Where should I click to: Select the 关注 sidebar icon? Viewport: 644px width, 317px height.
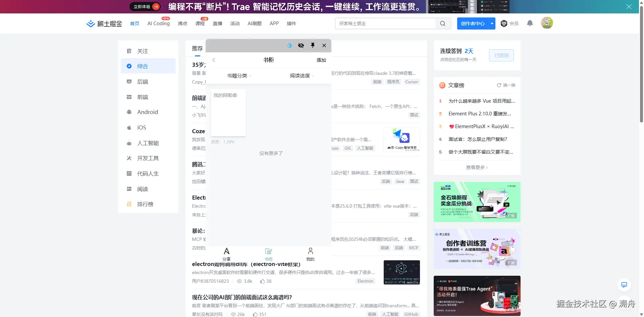129,51
